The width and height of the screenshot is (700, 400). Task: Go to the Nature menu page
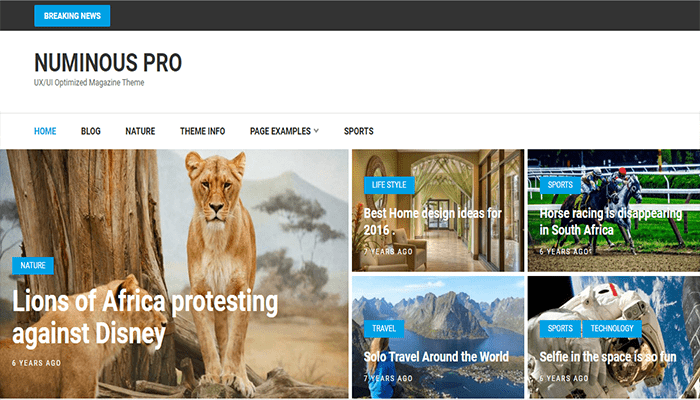pos(140,131)
